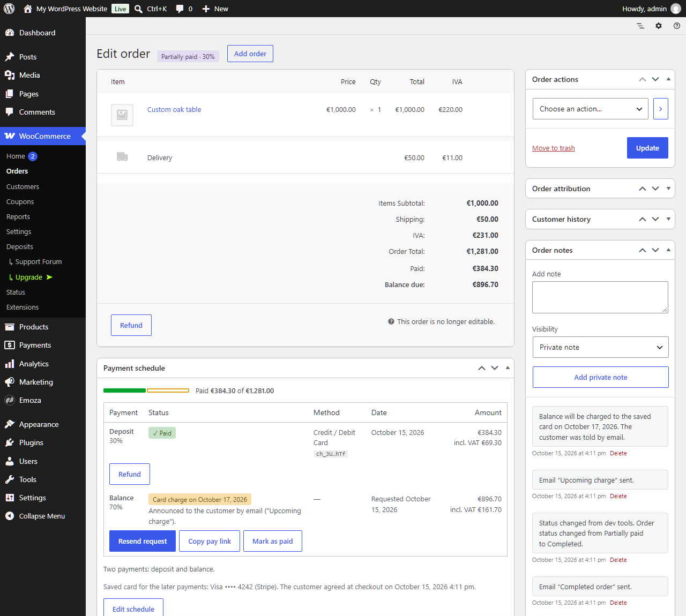The width and height of the screenshot is (686, 616).
Task: Click the Copy pay link button
Action: (210, 541)
